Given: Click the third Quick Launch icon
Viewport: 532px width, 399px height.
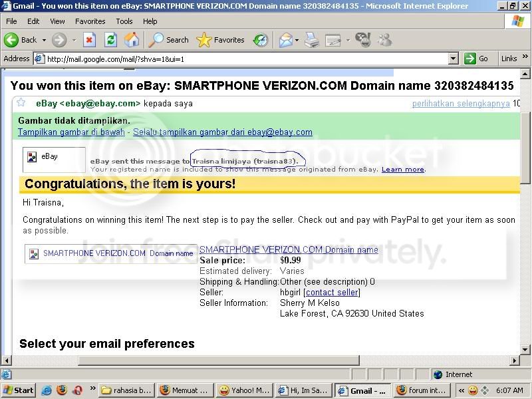Looking at the screenshot, I should (x=78, y=390).
